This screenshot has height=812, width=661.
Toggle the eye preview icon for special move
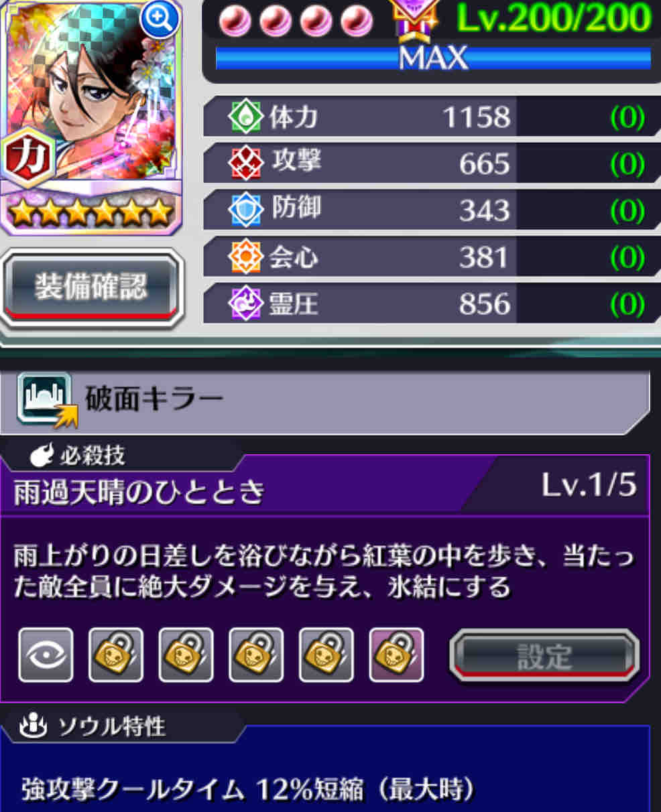tap(46, 655)
